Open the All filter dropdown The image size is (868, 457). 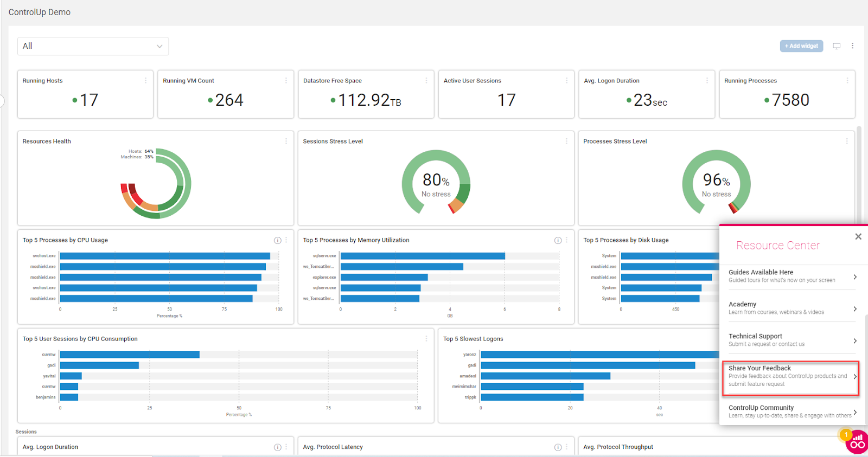click(93, 46)
